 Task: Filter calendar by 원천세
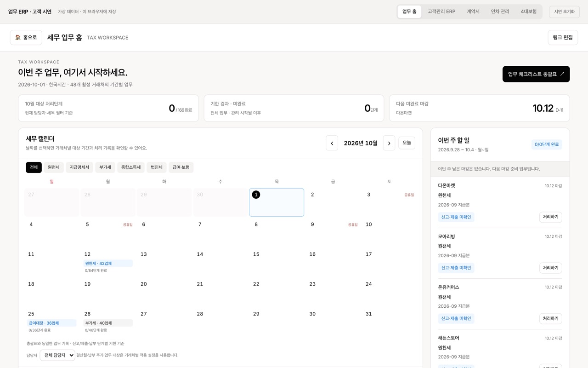[54, 167]
